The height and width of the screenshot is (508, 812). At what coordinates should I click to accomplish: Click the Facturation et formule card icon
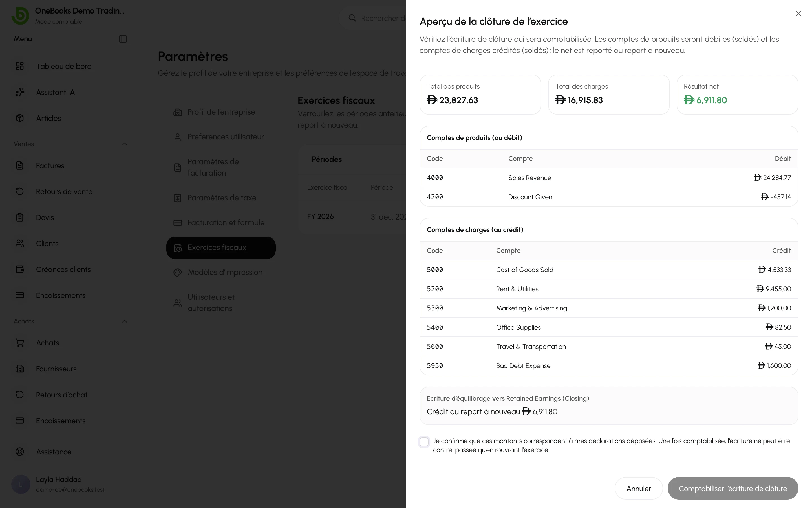[x=178, y=223]
